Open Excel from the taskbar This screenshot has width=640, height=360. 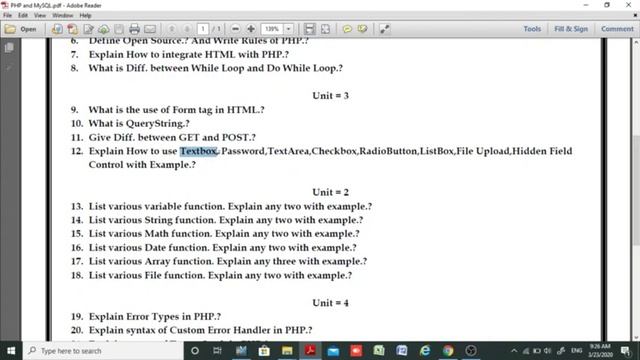pyautogui.click(x=379, y=351)
